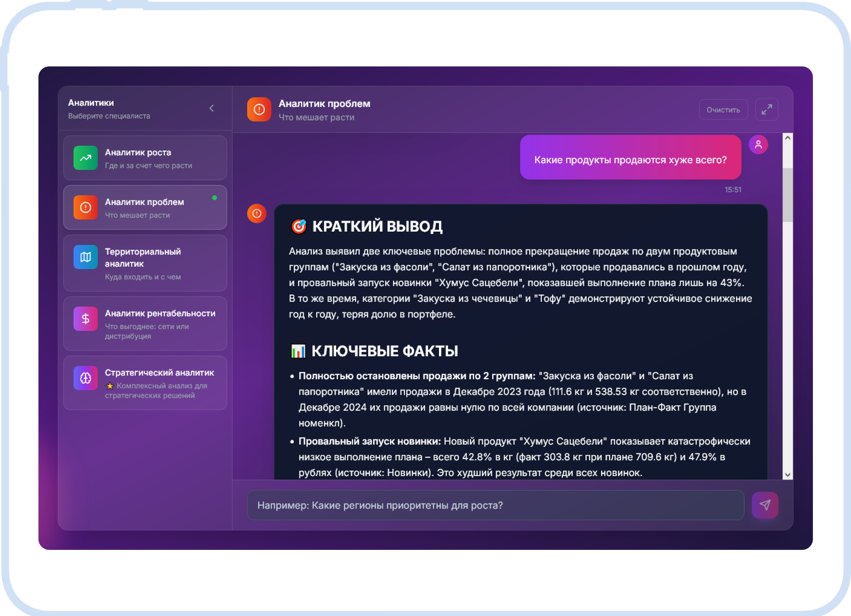Send a message with the paper plane button
Screen dimensions: 851x616
(765, 505)
